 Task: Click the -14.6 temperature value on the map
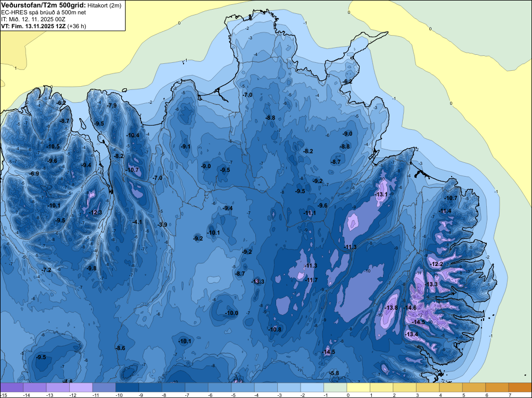pos(410,308)
